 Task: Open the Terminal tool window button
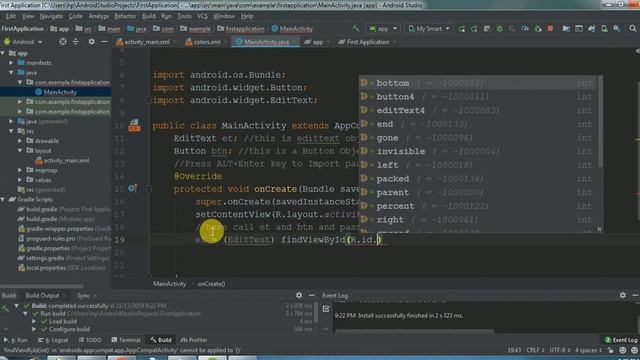(126, 340)
